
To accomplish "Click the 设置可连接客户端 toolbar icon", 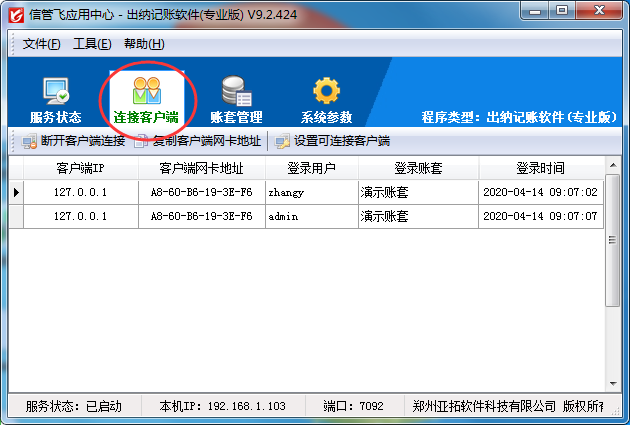I will pyautogui.click(x=283, y=141).
